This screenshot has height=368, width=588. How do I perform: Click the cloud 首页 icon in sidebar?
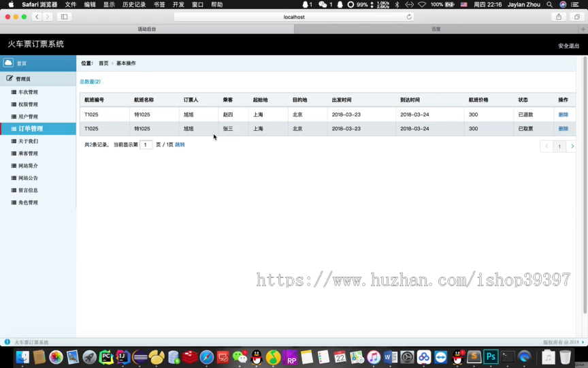(x=8, y=63)
